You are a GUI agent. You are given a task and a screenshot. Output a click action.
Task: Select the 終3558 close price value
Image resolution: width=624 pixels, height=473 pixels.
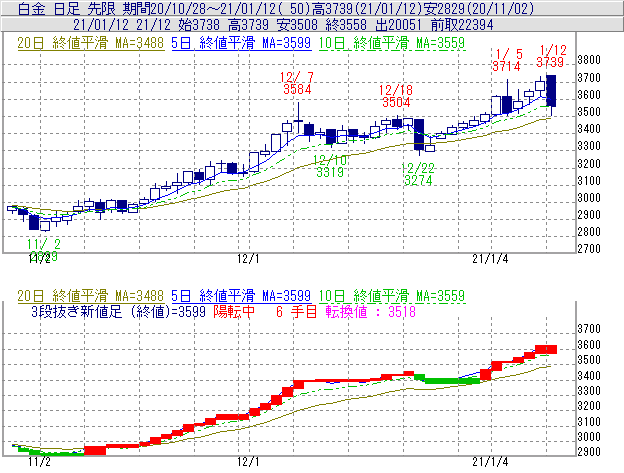345,25
